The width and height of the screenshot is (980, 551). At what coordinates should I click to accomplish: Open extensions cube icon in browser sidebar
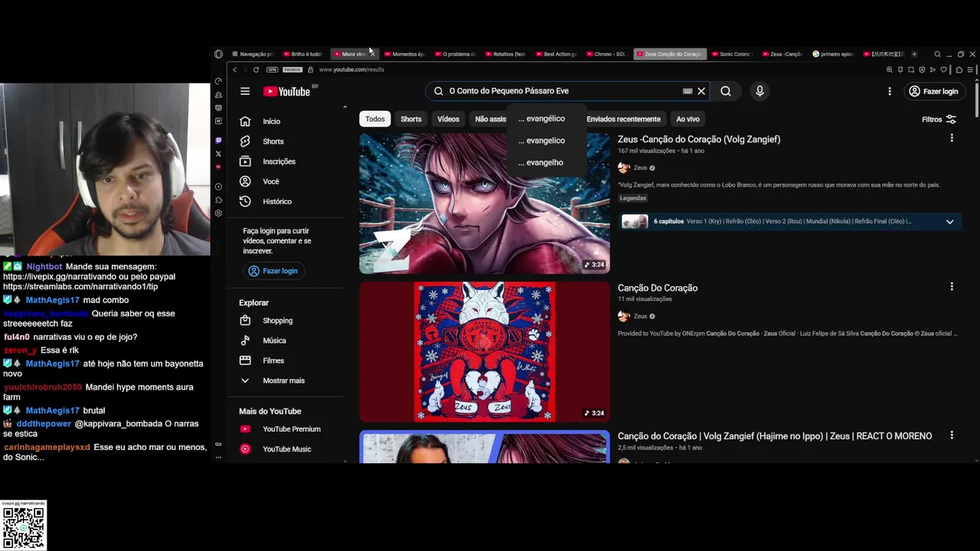click(218, 200)
